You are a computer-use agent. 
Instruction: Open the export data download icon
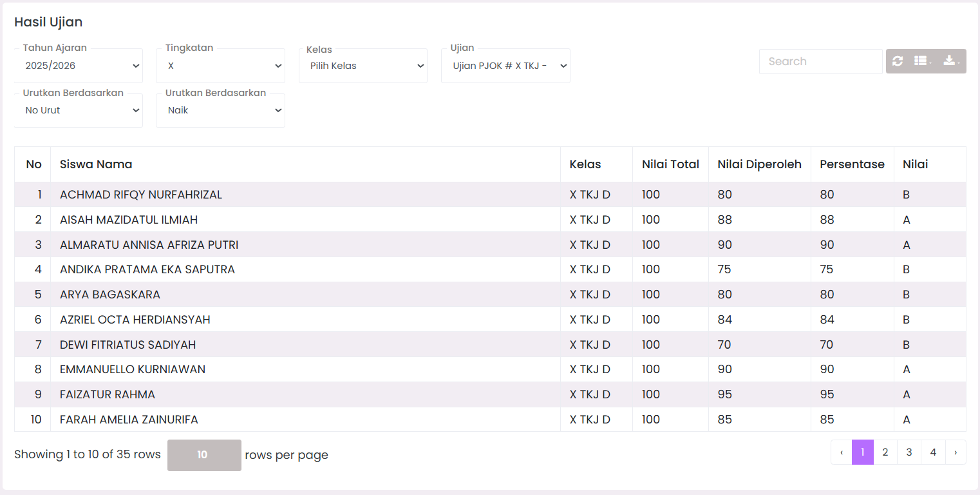pyautogui.click(x=951, y=61)
